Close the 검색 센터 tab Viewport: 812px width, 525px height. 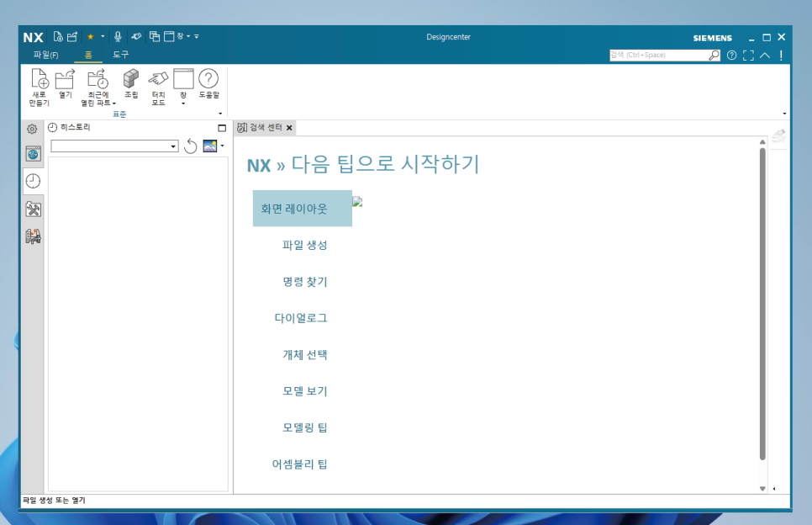tap(289, 128)
